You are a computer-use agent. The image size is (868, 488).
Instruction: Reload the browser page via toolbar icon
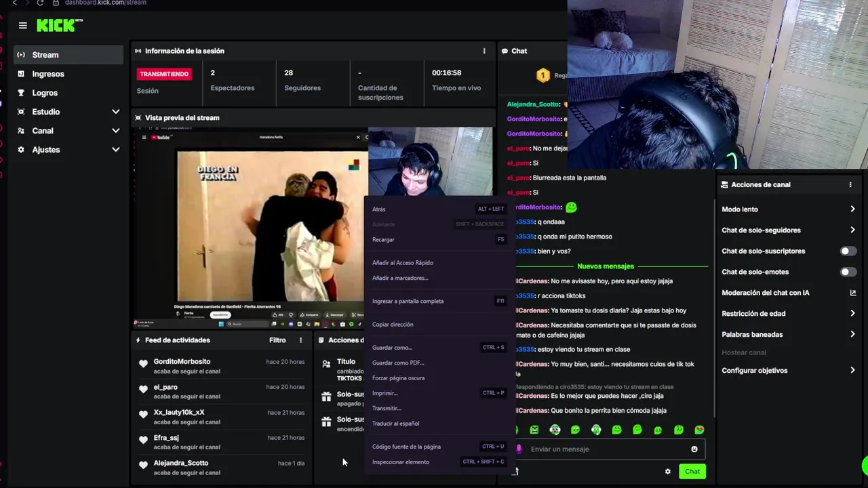point(40,3)
